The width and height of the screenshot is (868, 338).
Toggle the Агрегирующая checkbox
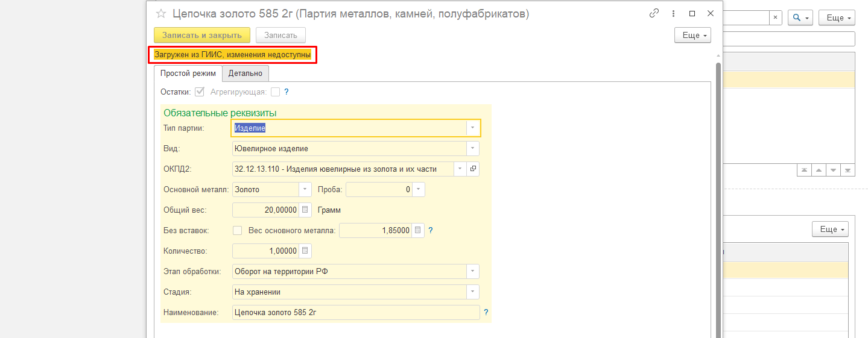(275, 92)
